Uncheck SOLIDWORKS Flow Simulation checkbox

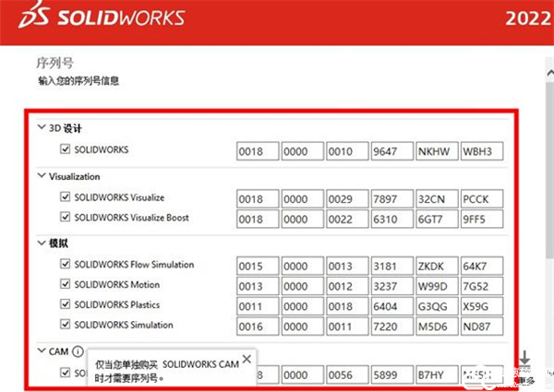pos(65,264)
